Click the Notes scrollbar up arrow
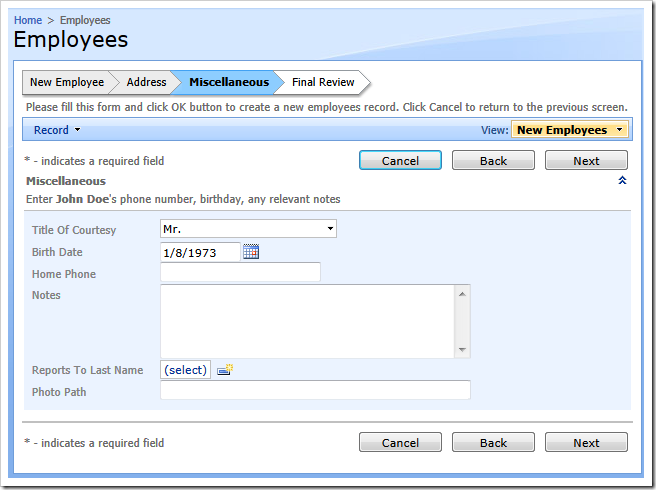The height and width of the screenshot is (490, 656). [x=462, y=294]
